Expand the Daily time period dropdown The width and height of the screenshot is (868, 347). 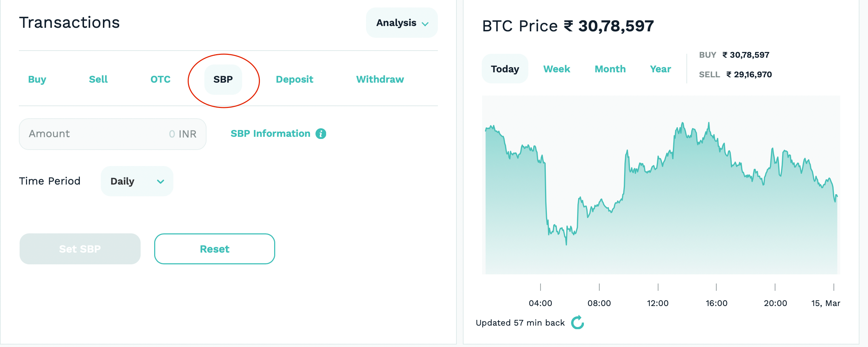[137, 181]
